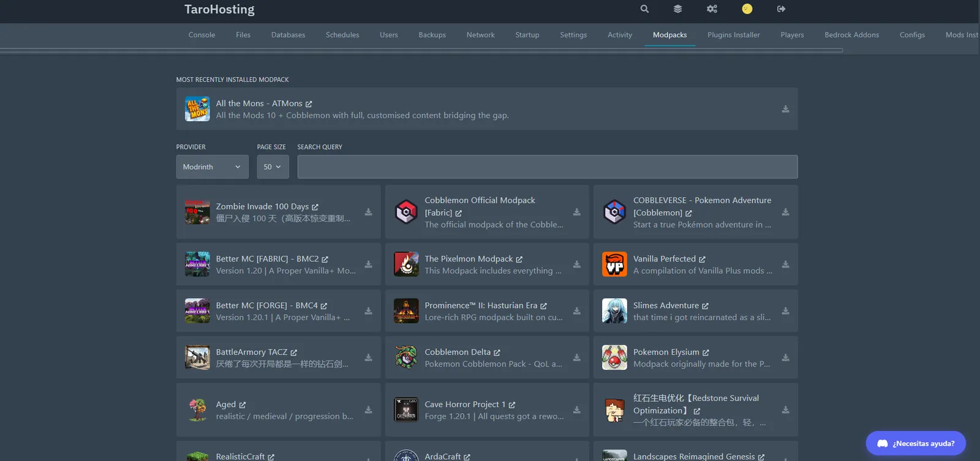Click the tab bar horizontal scrollbar
Screen dimensions: 980x461
(x=421, y=50)
